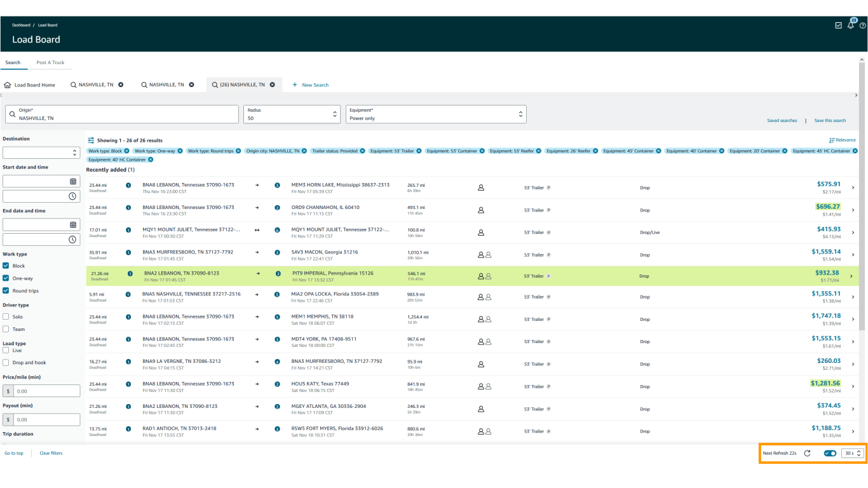This screenshot has height=488, width=868.
Task: Click the notifications bell icon
Action: (x=850, y=25)
